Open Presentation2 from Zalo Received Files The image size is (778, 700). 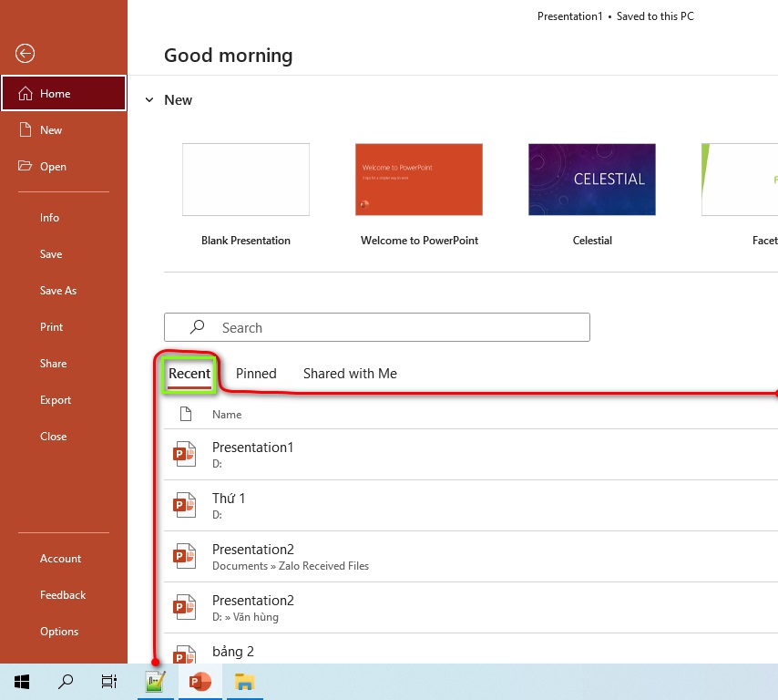point(471,557)
